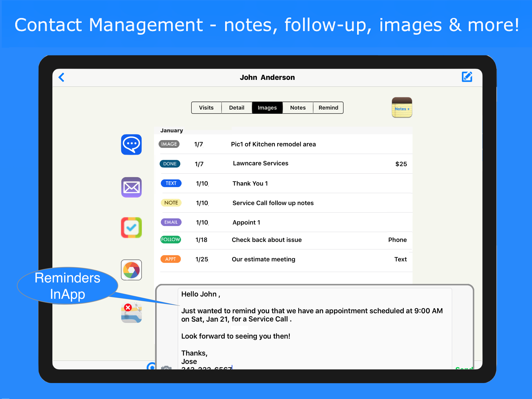532x399 pixels.
Task: Switch to the Notes tab
Action: pyautogui.click(x=298, y=108)
